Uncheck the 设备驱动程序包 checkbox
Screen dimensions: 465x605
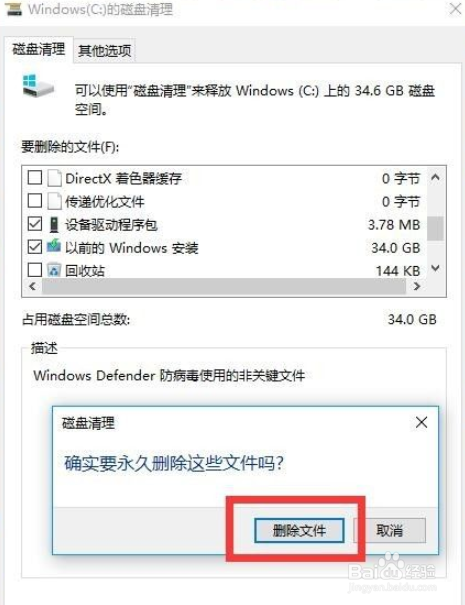coord(35,224)
